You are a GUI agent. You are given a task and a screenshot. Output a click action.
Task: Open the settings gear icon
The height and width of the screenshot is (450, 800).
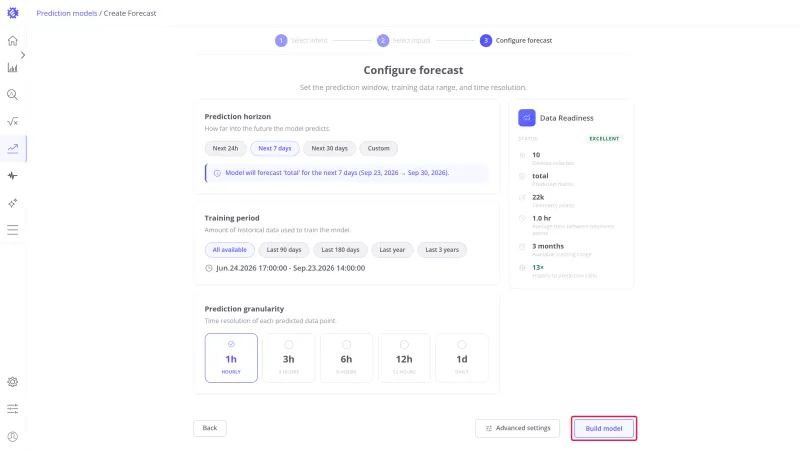(x=13, y=382)
